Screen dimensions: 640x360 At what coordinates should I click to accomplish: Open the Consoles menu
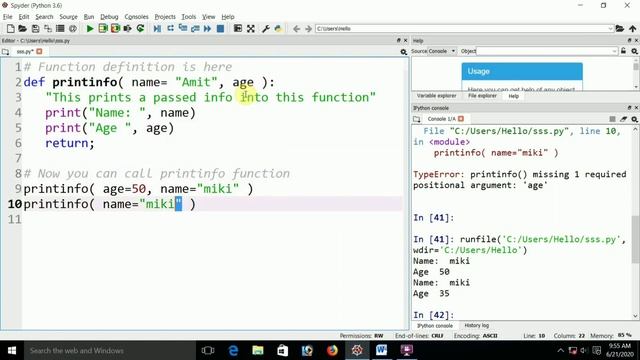click(x=136, y=17)
